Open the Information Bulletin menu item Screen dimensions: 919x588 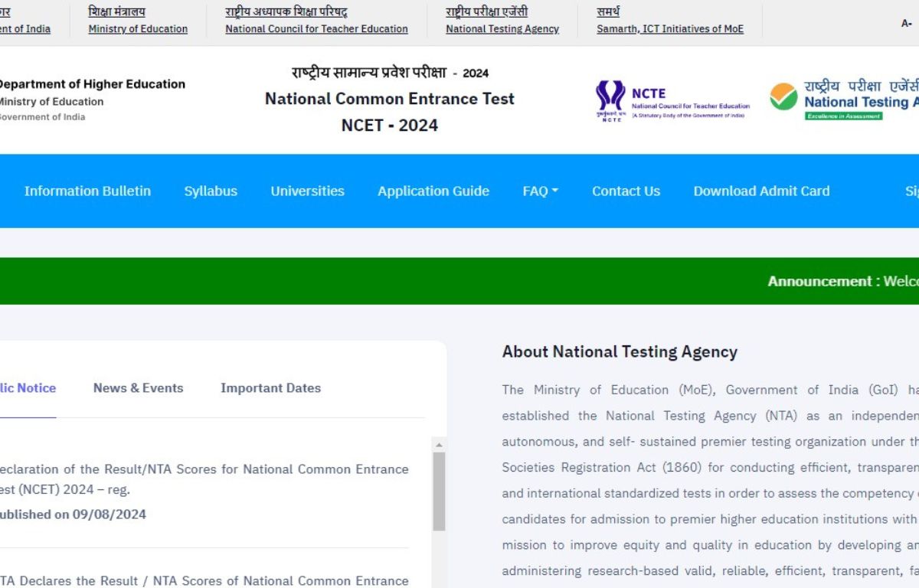[x=87, y=191]
